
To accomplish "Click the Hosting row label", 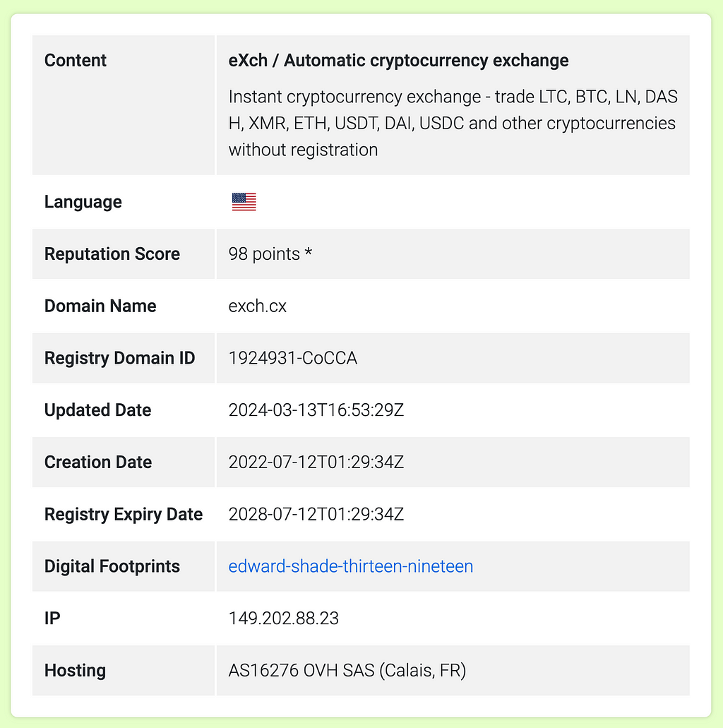I will click(76, 670).
